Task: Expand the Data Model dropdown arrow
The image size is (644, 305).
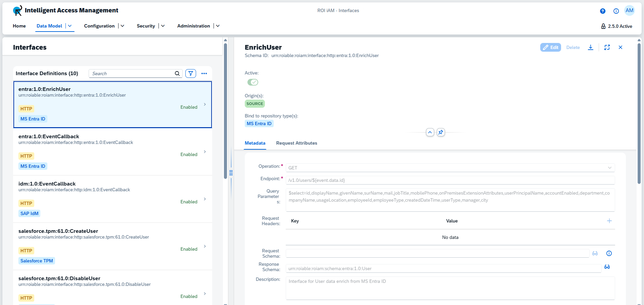Action: [70, 26]
